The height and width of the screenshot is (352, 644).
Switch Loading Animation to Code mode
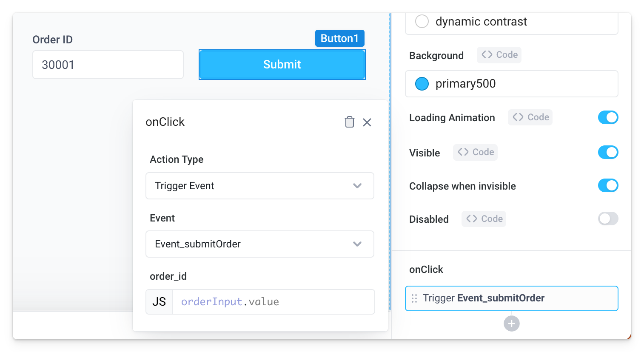[x=530, y=117]
